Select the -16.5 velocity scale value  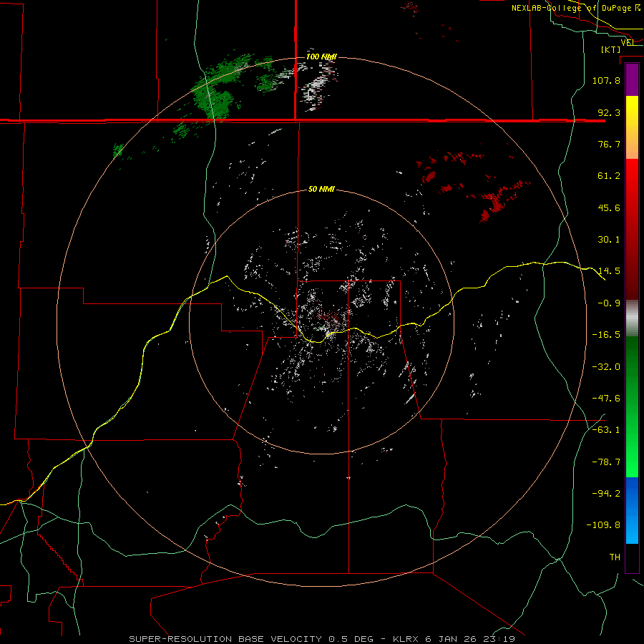606,335
